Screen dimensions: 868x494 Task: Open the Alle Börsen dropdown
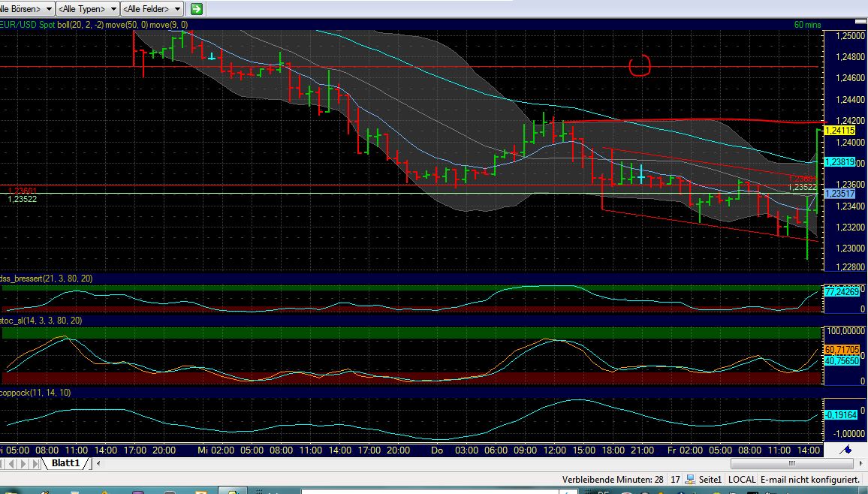point(26,8)
